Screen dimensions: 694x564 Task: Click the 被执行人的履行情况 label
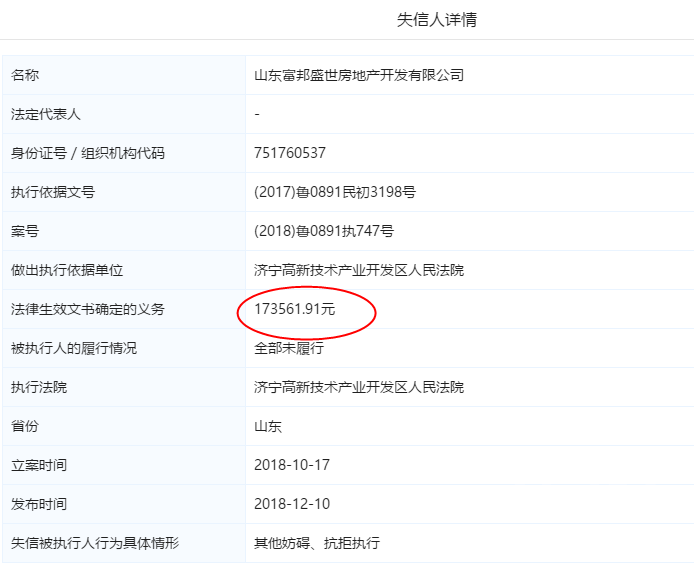point(74,348)
